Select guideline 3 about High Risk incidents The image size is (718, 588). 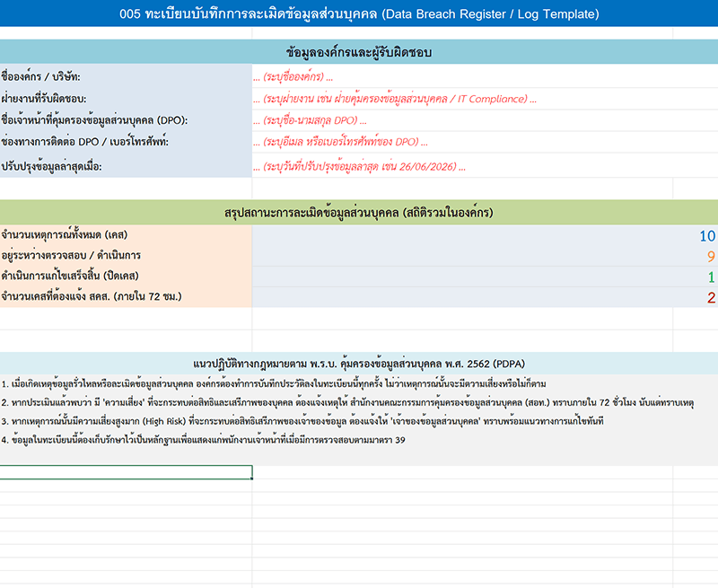click(x=302, y=421)
